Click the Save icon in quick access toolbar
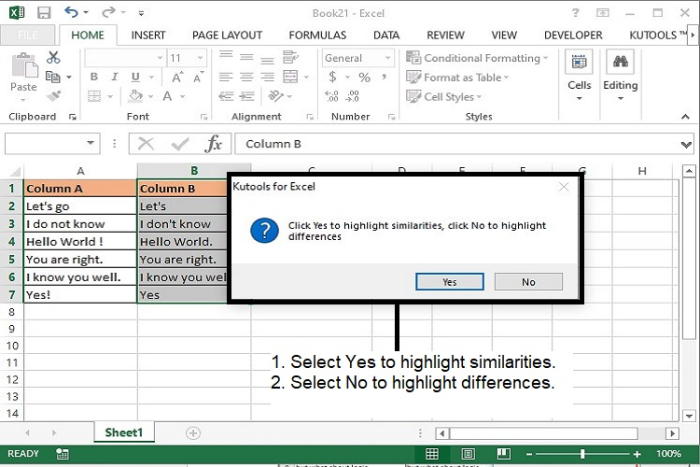This screenshot has width=700, height=467. pyautogui.click(x=44, y=13)
